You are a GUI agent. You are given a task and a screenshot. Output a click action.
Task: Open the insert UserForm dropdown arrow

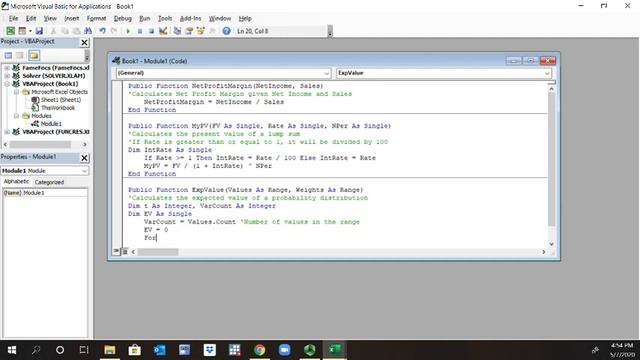(x=30, y=31)
